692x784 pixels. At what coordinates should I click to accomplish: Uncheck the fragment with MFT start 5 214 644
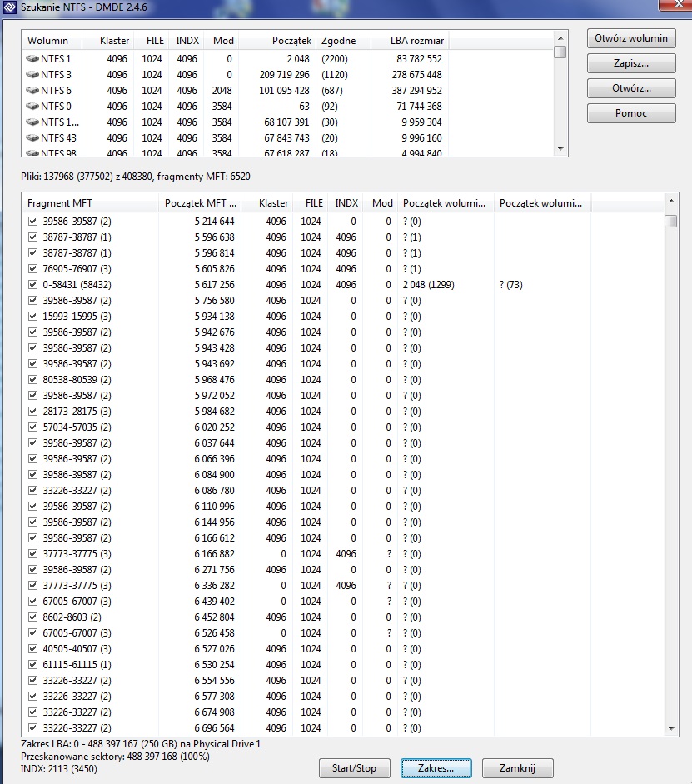point(33,221)
